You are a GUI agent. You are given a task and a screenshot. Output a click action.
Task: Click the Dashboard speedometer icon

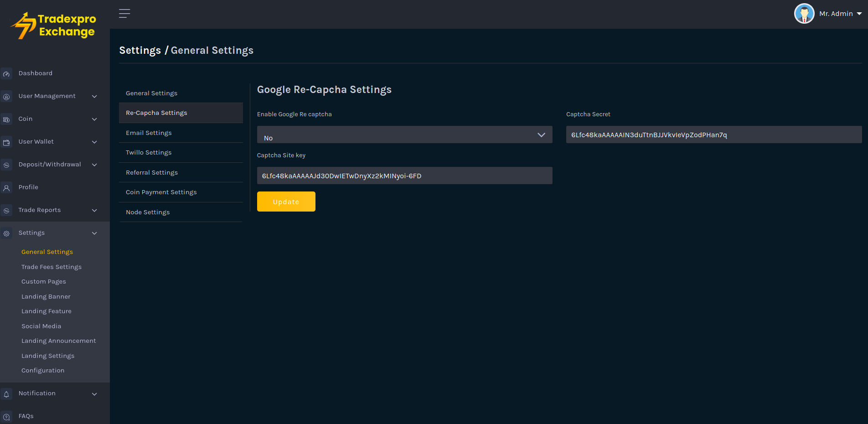tap(6, 74)
